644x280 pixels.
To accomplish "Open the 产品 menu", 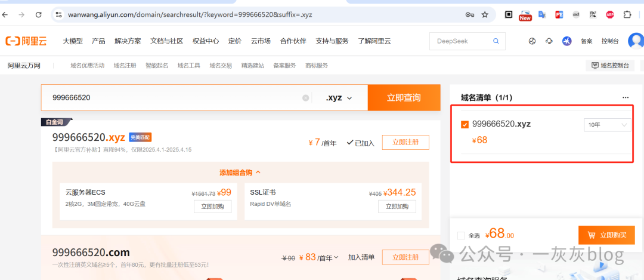I will click(x=98, y=41).
